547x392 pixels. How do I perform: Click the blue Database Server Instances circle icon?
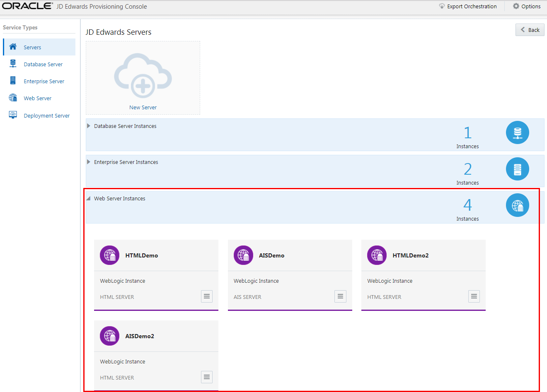517,132
